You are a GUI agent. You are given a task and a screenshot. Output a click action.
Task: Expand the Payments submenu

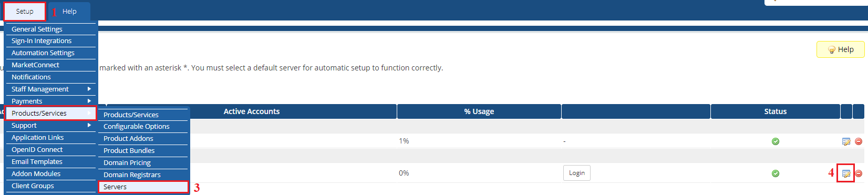pyautogui.click(x=51, y=101)
